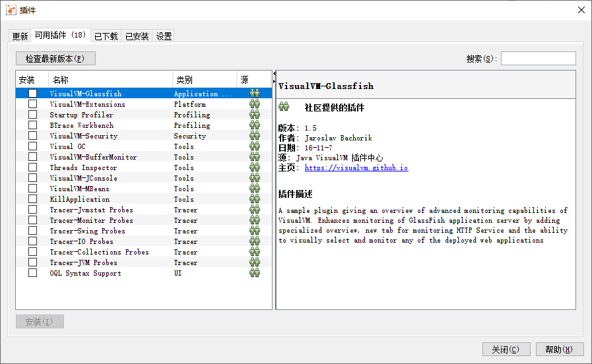This screenshot has height=364, width=592.
Task: Click community source icon for Tracer-IO Probes row
Action: [255, 241]
